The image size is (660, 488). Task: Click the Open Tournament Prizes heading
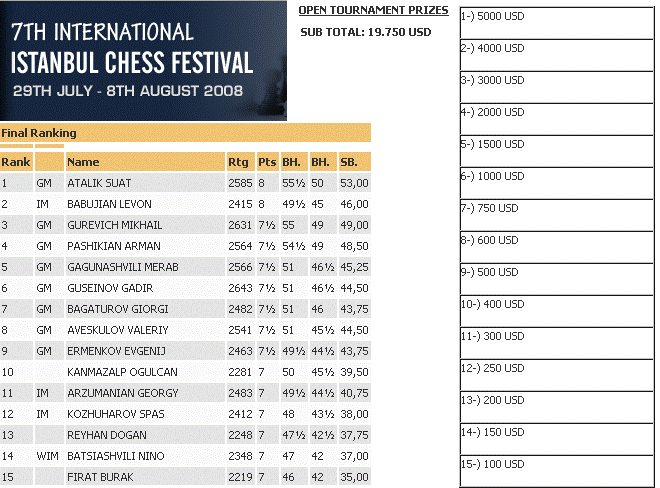click(373, 11)
